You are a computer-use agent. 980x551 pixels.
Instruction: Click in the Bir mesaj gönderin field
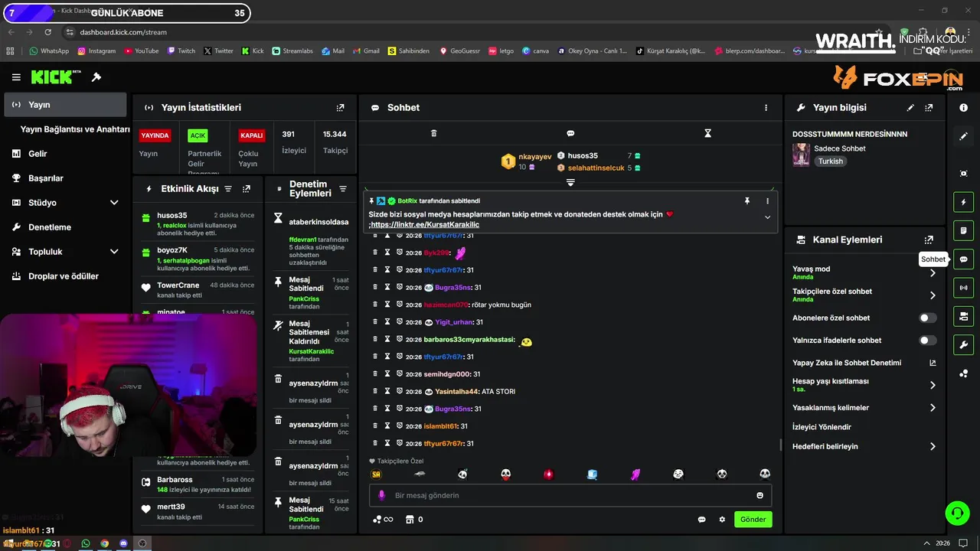(x=570, y=495)
